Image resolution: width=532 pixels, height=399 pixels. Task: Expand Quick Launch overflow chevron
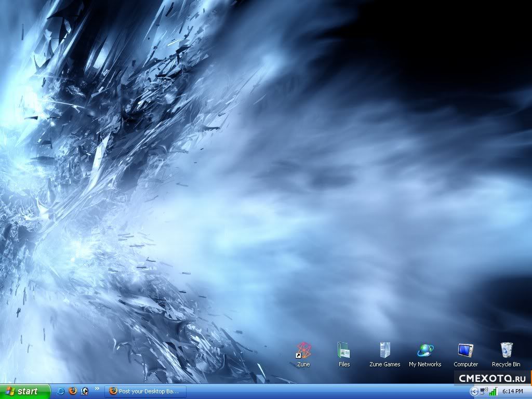pyautogui.click(x=97, y=389)
